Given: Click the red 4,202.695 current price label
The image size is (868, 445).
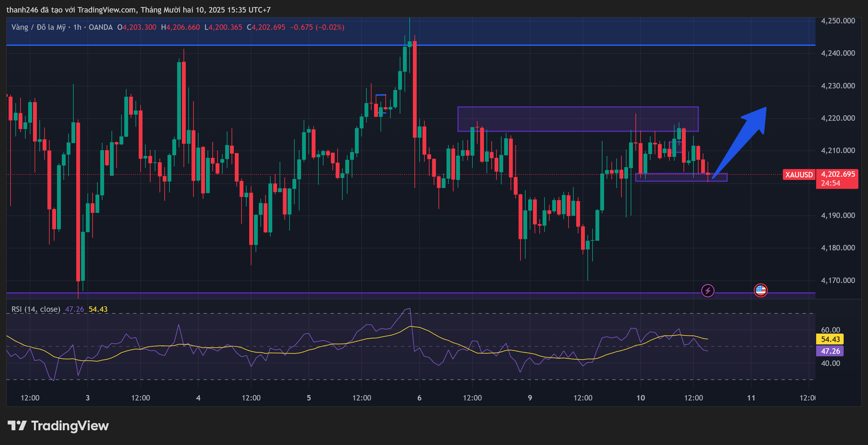Looking at the screenshot, I should [x=838, y=174].
